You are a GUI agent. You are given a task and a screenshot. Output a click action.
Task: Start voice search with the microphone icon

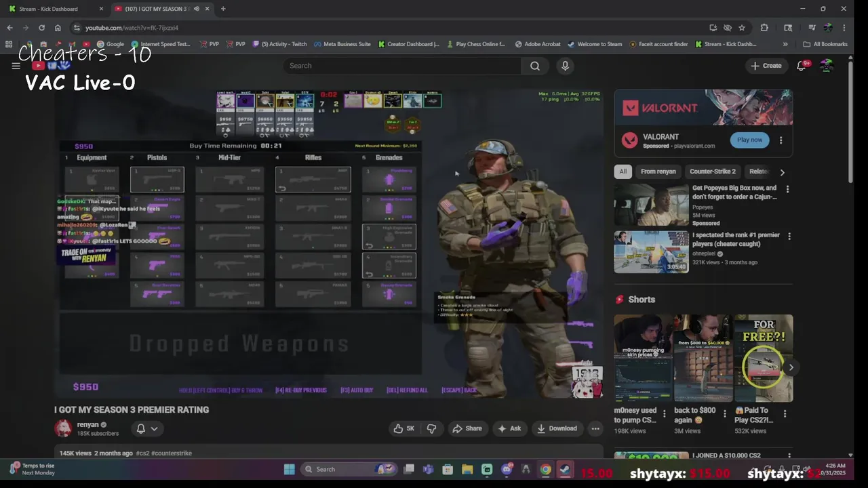coord(565,66)
